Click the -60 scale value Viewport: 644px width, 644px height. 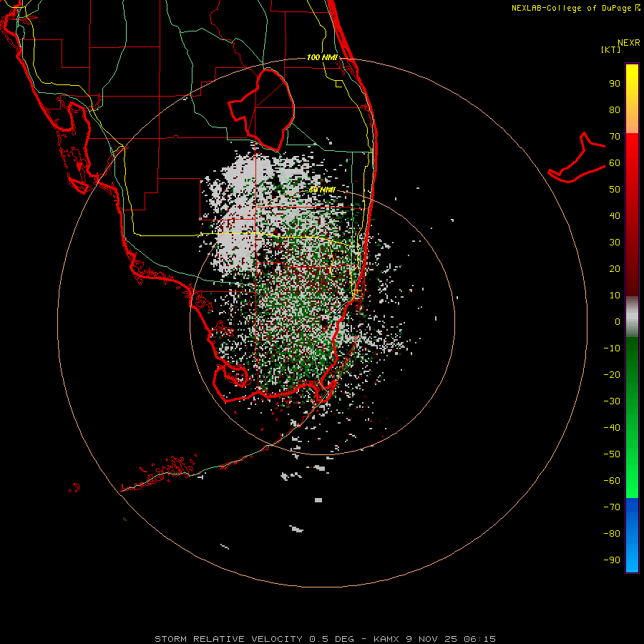612,481
